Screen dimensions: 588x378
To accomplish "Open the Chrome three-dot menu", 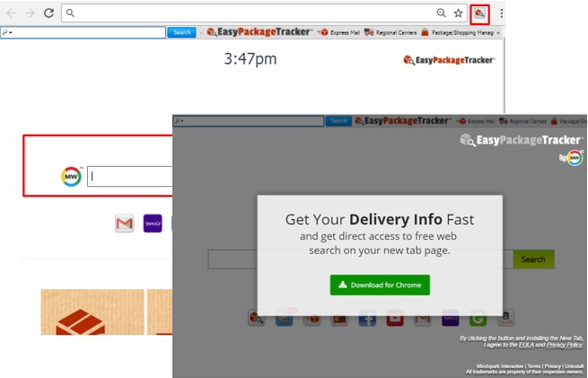I will click(502, 13).
